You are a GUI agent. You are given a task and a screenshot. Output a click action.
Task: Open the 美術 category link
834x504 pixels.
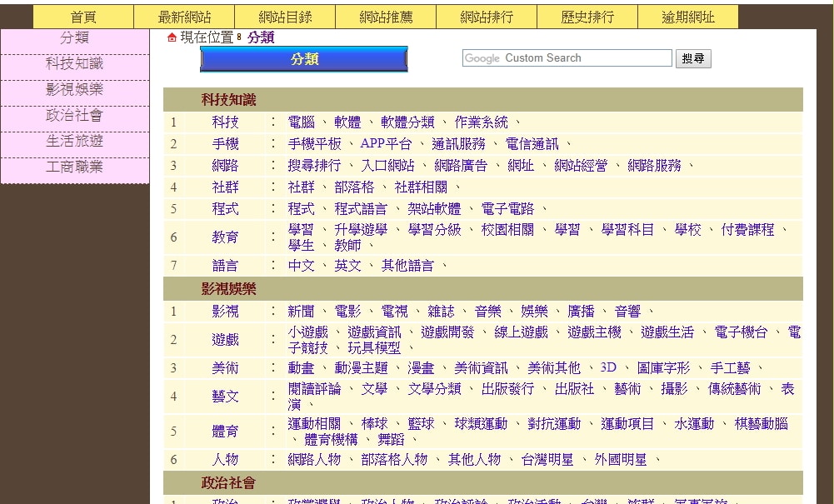pos(225,368)
